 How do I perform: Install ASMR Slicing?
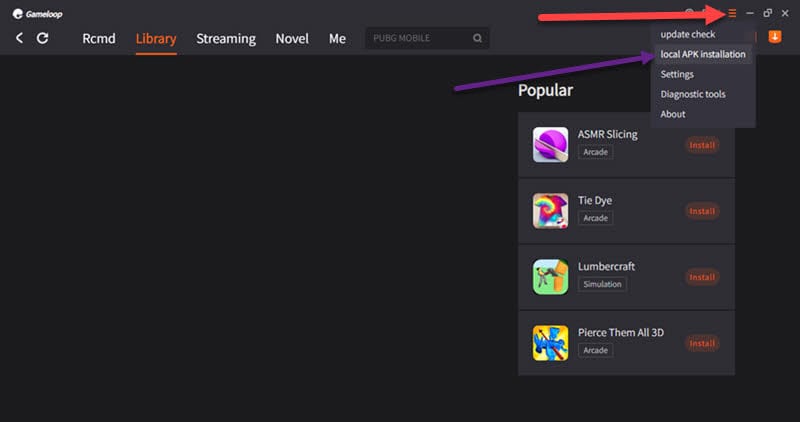point(702,145)
